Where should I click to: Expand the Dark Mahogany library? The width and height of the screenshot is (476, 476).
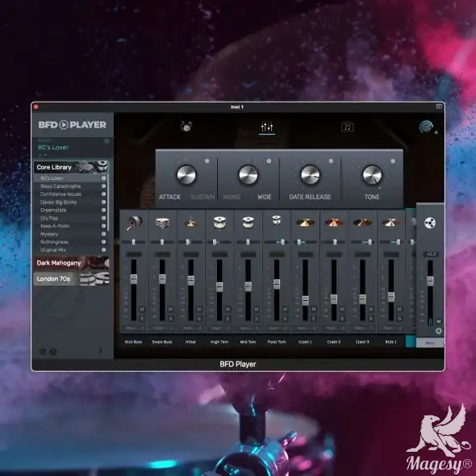[71, 263]
